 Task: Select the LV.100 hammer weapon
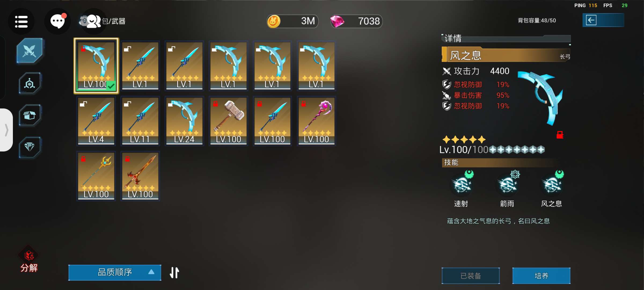pyautogui.click(x=228, y=121)
